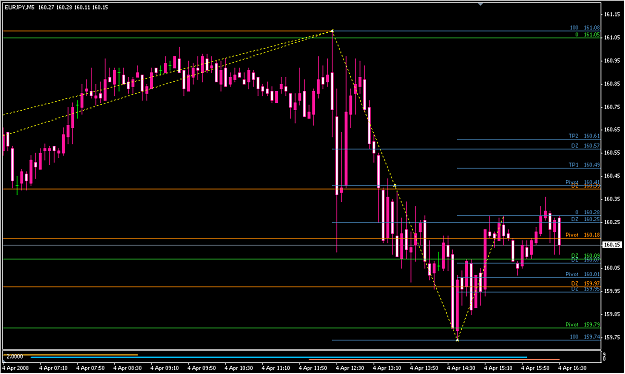
Task: Click the 4 Apr 14:30 time axis label
Action: click(461, 368)
